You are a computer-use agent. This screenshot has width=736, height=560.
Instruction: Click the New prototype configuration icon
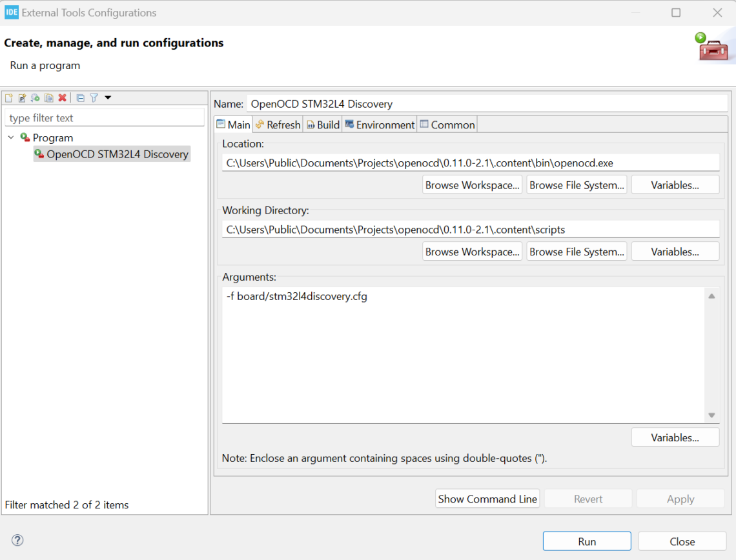click(22, 98)
